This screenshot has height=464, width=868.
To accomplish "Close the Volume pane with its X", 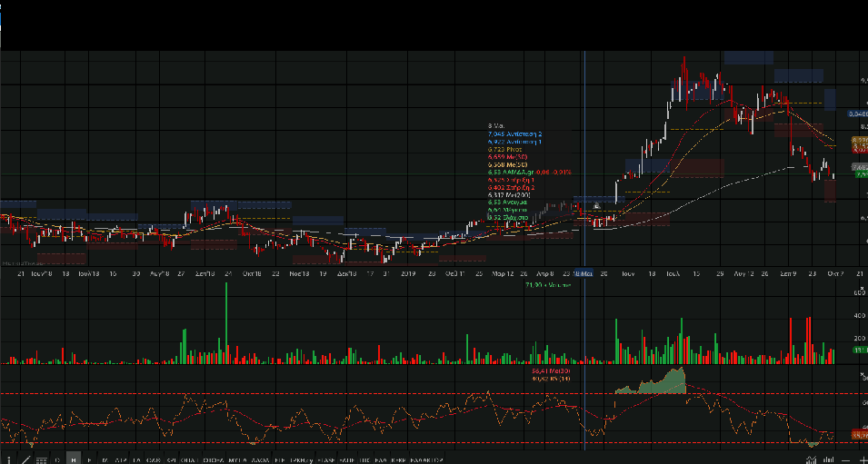I will [x=863, y=290].
